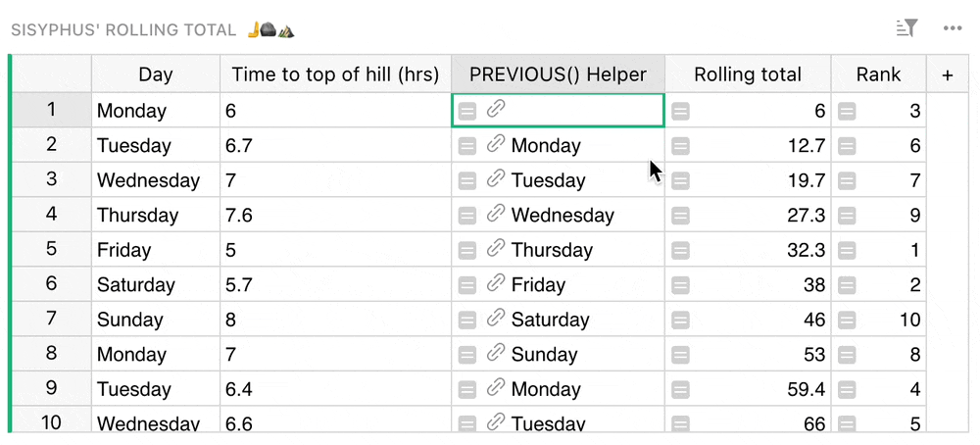Select row number 5

(x=51, y=249)
